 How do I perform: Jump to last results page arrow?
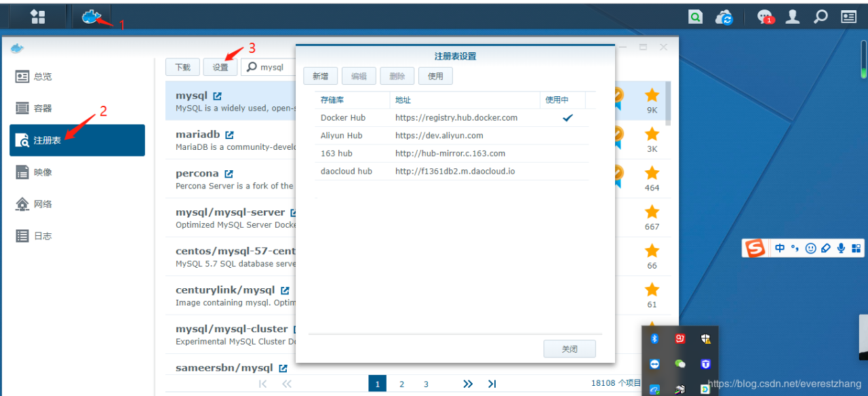coord(492,384)
